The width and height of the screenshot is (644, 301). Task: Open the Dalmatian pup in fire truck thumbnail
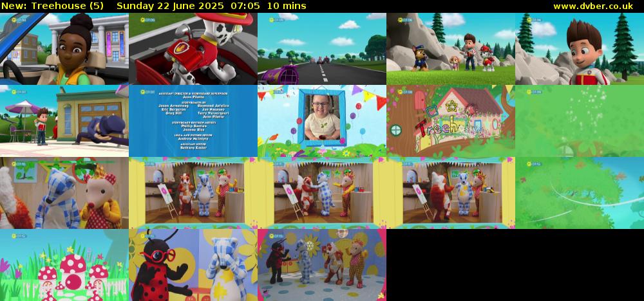click(193, 49)
